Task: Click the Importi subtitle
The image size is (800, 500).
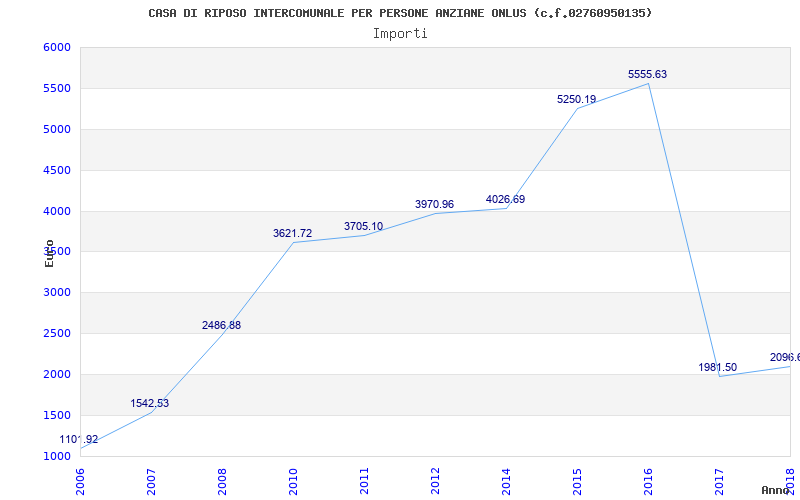Action: (400, 34)
